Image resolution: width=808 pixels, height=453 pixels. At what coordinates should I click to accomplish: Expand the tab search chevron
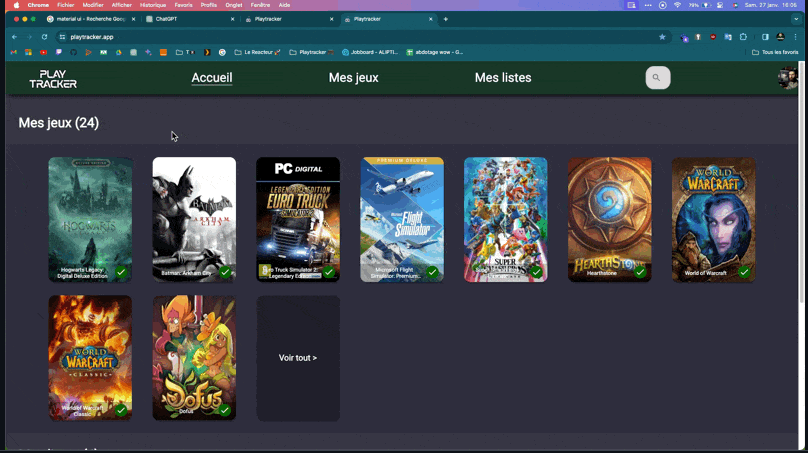(x=796, y=19)
